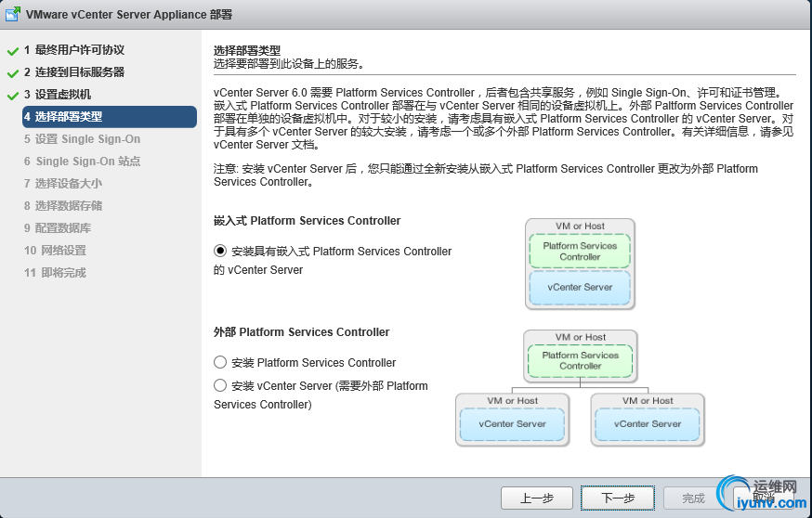Image resolution: width=812 pixels, height=518 pixels.
Task: Open step 5 设置 Single Sign-On
Action: [82, 139]
